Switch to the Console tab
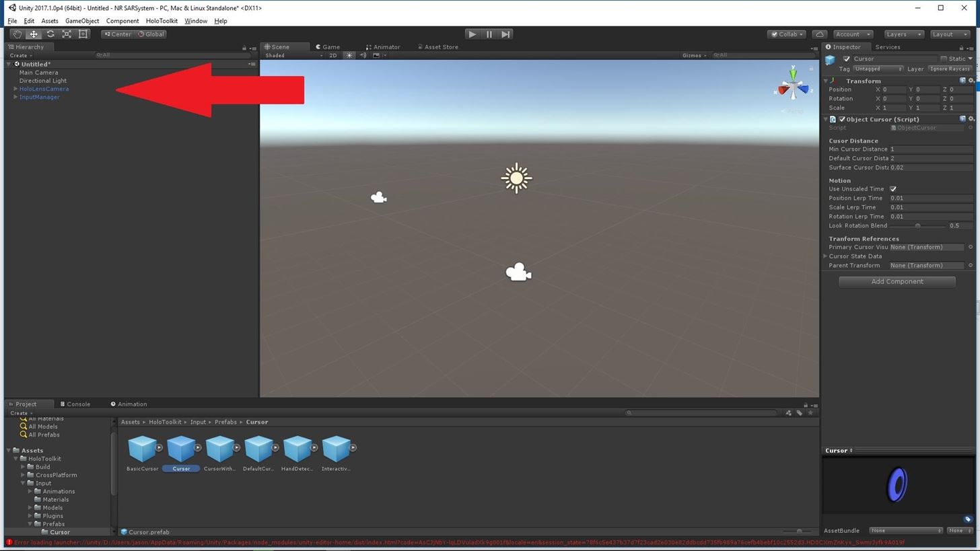The image size is (980, 551). pos(75,404)
